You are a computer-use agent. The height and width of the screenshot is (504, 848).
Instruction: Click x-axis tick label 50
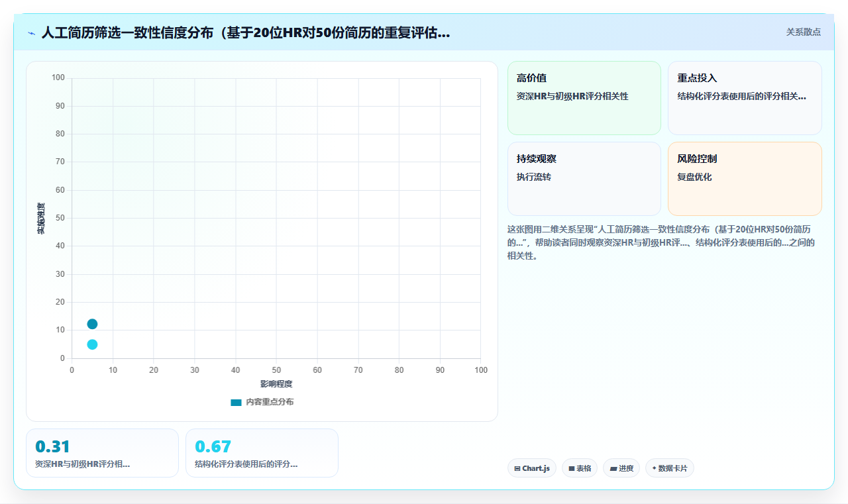click(276, 370)
